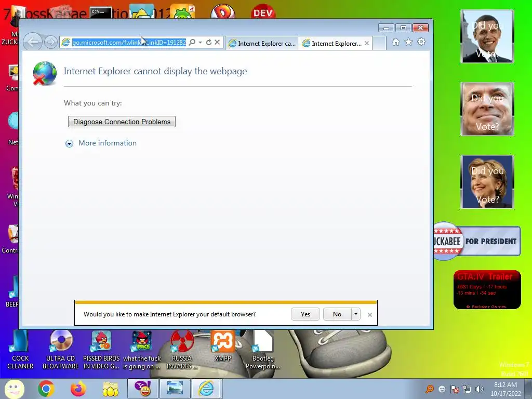
Task: Launch Firefox from the taskbar
Action: pos(78,389)
